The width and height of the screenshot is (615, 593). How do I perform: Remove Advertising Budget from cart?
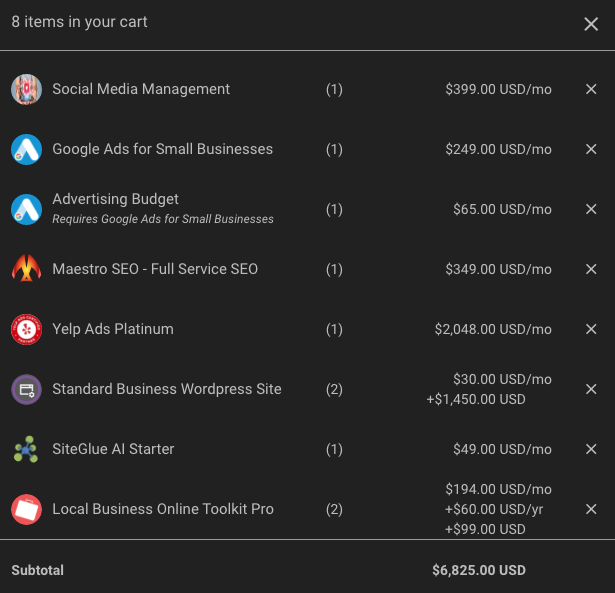pos(591,209)
